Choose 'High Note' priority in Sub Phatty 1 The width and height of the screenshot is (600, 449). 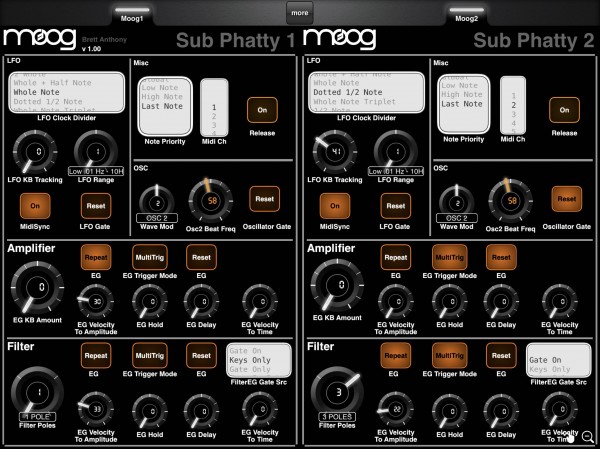[162, 97]
